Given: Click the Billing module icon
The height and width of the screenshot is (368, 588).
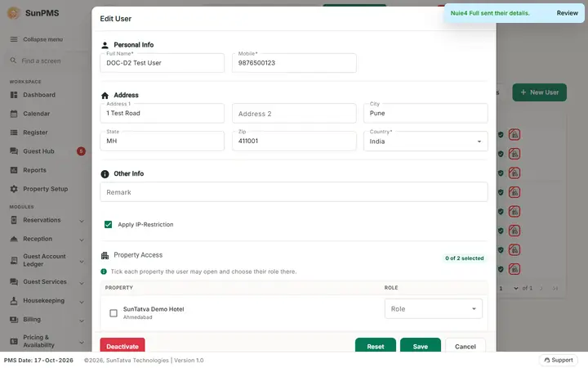Looking at the screenshot, I should click(14, 320).
